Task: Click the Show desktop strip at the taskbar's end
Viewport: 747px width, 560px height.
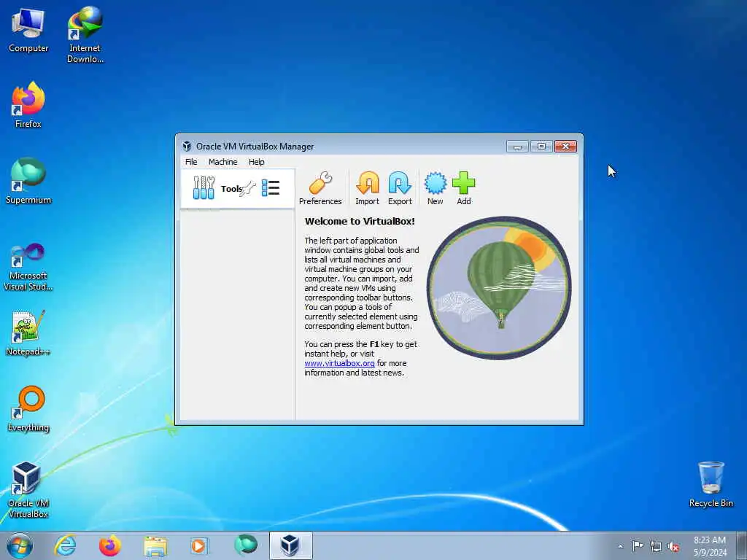Action: (742, 545)
